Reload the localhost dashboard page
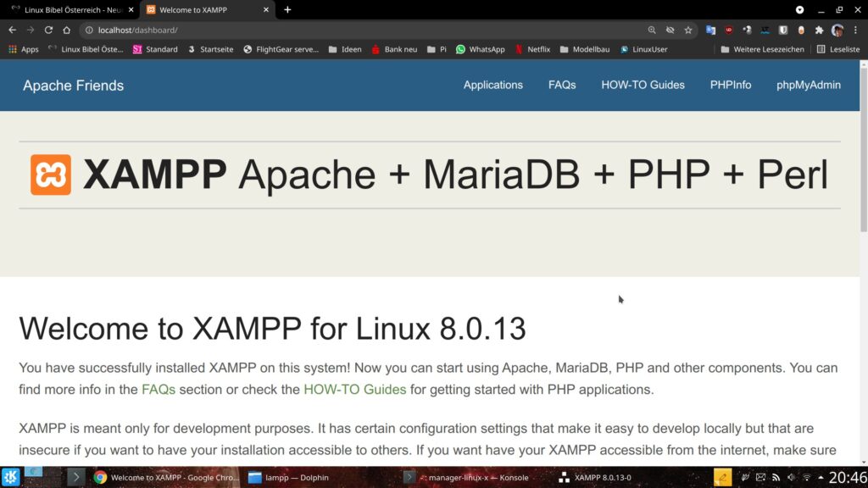Image resolution: width=868 pixels, height=488 pixels. (48, 30)
